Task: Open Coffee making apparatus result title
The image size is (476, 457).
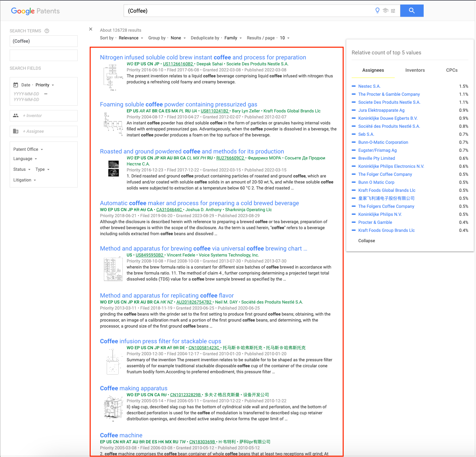Action: pyautogui.click(x=134, y=388)
